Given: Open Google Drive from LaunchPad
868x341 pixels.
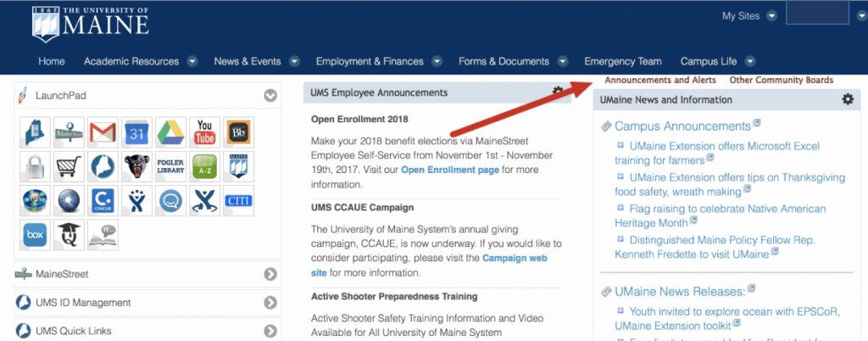Looking at the screenshot, I should [170, 132].
